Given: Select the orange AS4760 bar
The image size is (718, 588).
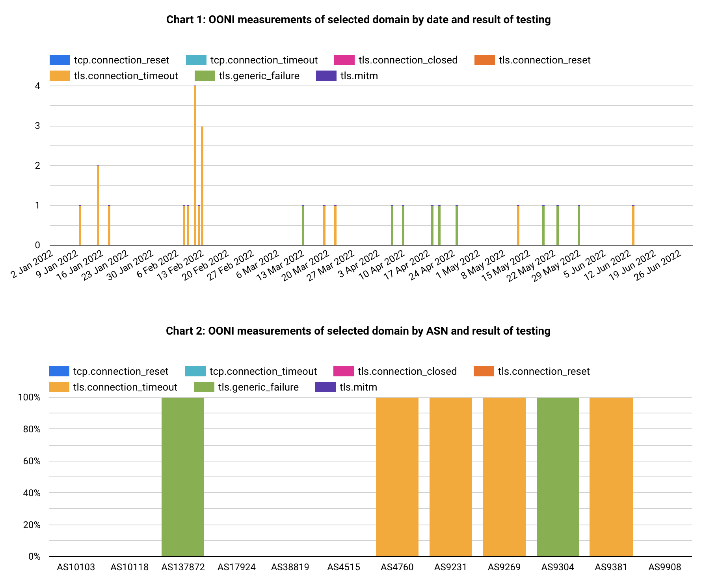Looking at the screenshot, I should tap(397, 477).
